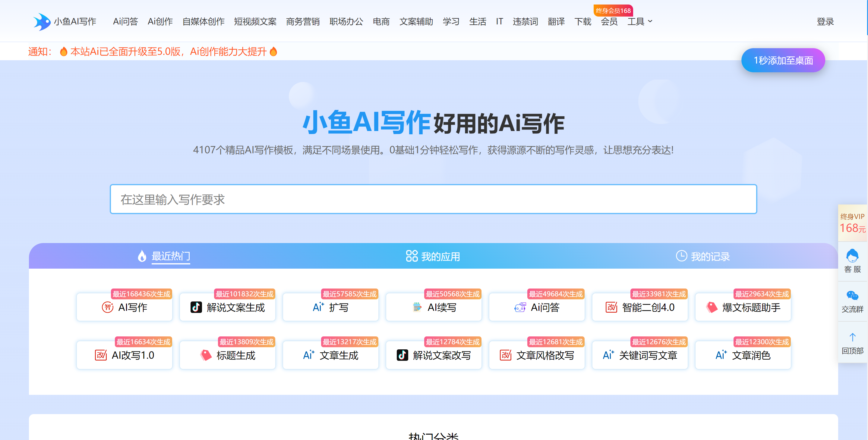Screen dimensions: 868x440
Task: Open the 会员 membership page
Action: tap(609, 22)
